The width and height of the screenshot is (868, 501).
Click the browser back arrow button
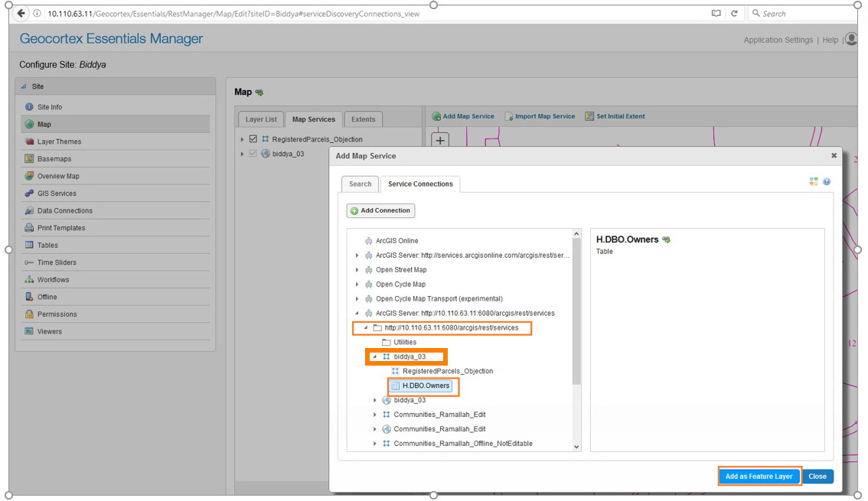21,13
